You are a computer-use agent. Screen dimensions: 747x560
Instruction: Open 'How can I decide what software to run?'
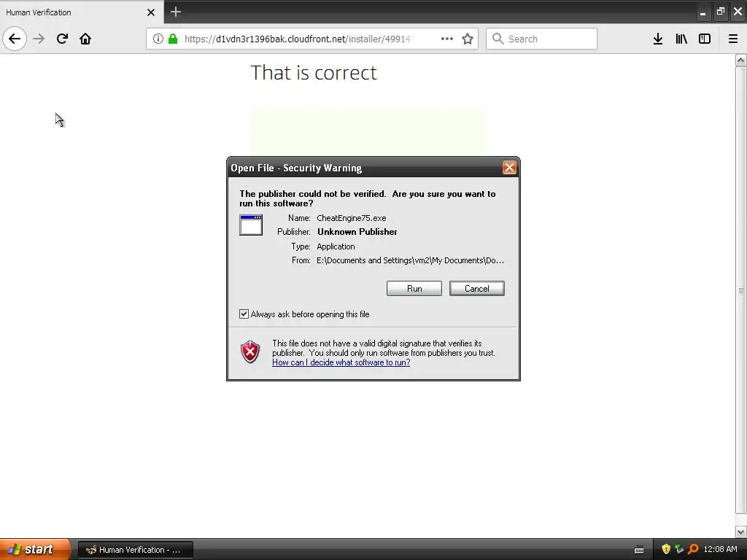(x=341, y=362)
